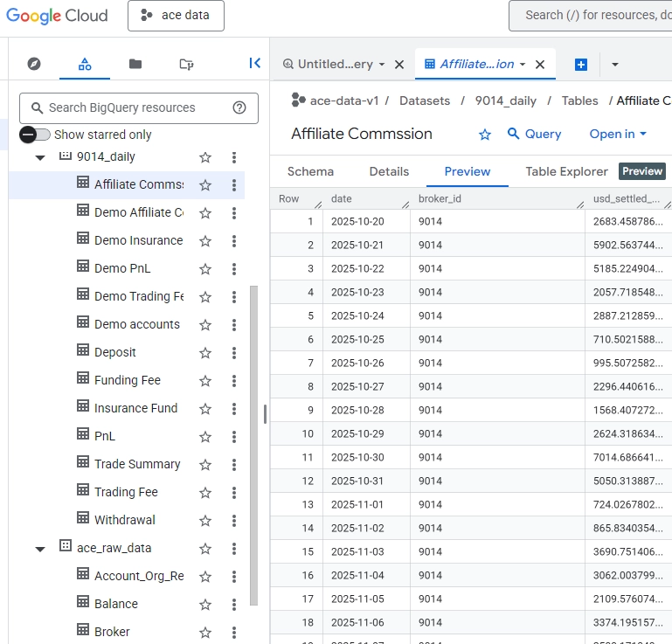
Task: Star the 9014_daily dataset
Action: point(205,157)
